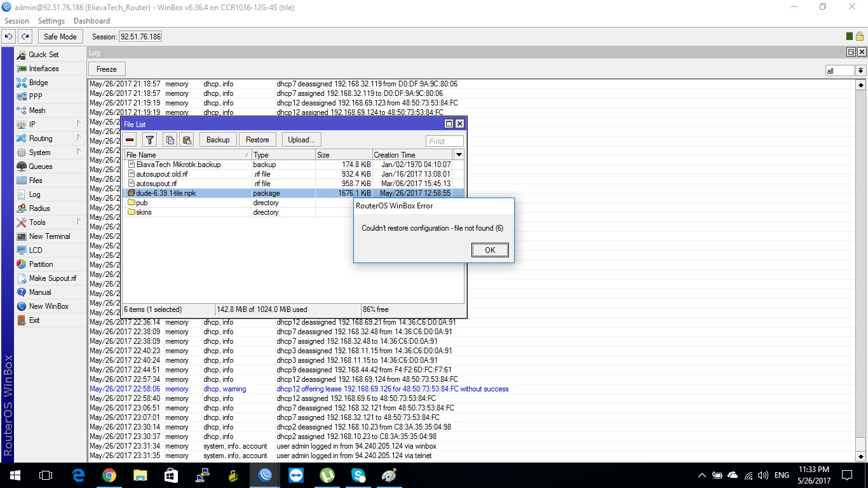Click the red Remove button in File List
The width and height of the screenshot is (868, 488).
[130, 140]
